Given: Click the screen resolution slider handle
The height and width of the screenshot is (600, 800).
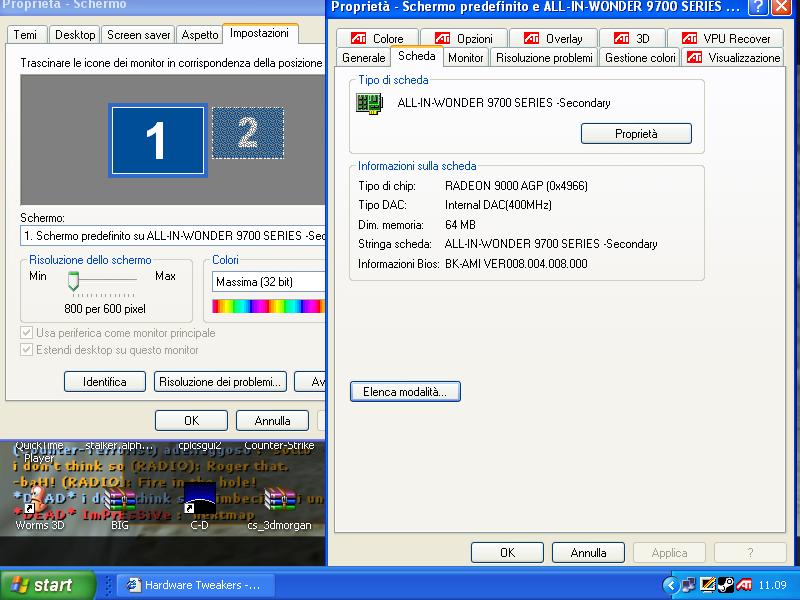Looking at the screenshot, I should pos(73,281).
